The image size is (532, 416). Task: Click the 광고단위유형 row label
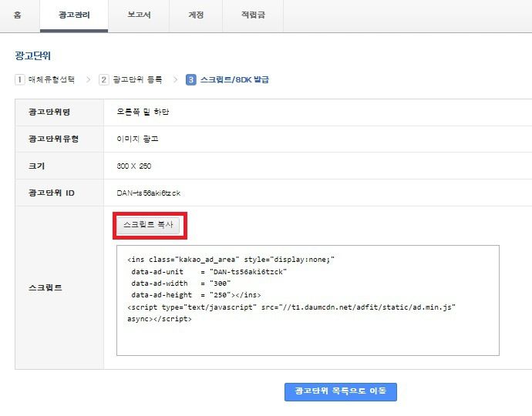pyautogui.click(x=54, y=139)
